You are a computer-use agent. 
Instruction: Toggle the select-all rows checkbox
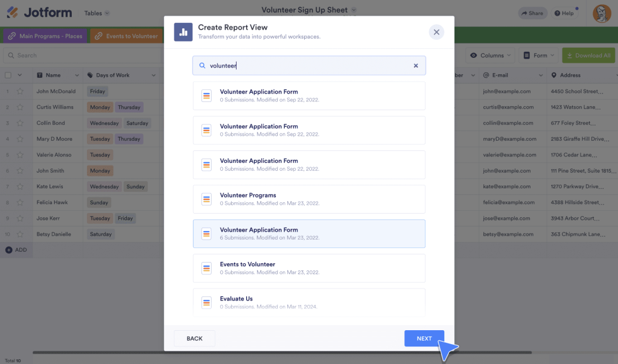click(x=8, y=75)
